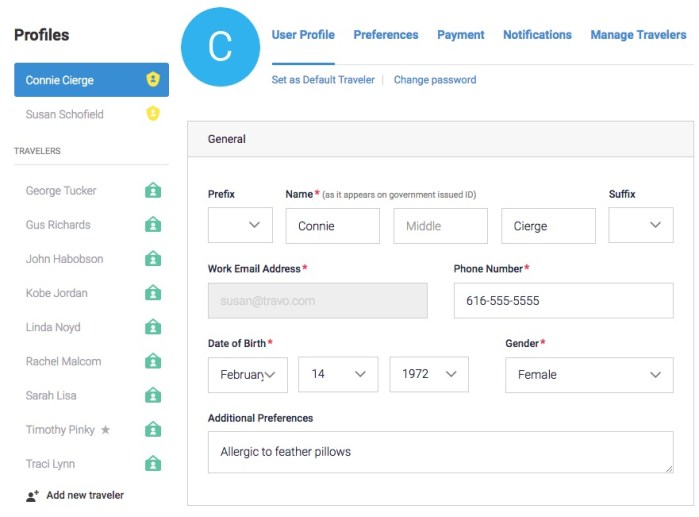This screenshot has width=699, height=517.
Task: Click the green traveler icon beside George Tucker
Action: tap(153, 190)
